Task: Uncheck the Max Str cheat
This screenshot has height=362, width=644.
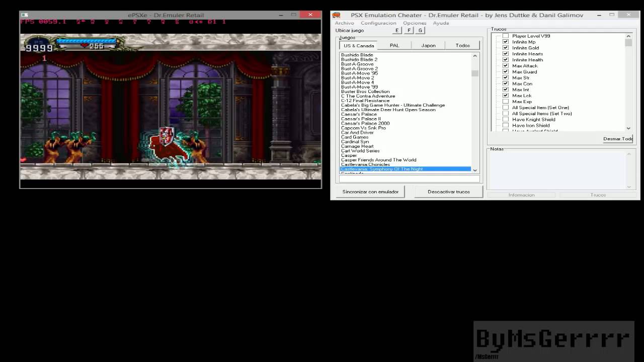Action: pyautogui.click(x=506, y=78)
